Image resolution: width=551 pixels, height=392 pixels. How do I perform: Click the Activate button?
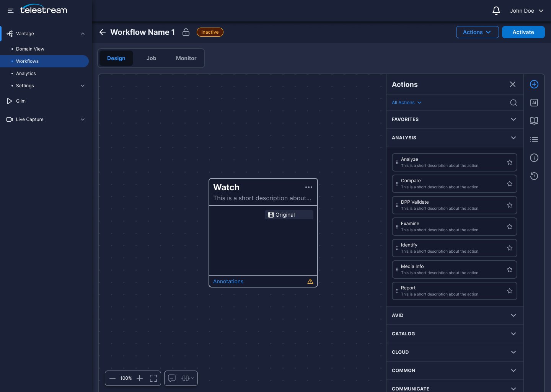pyautogui.click(x=523, y=32)
